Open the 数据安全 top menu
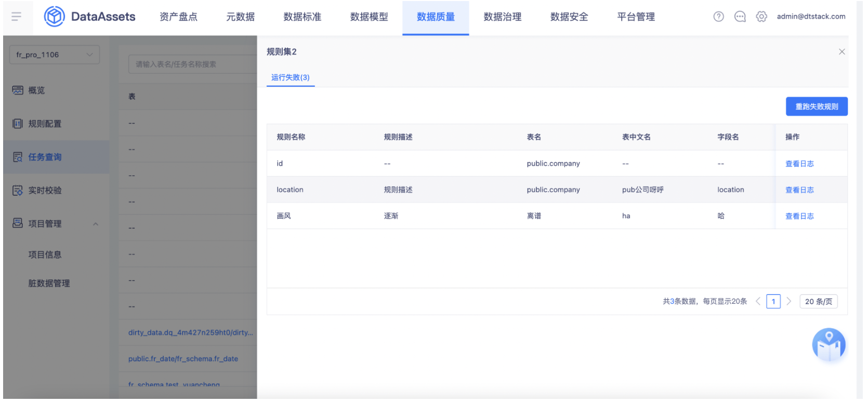868x403 pixels. [x=569, y=17]
